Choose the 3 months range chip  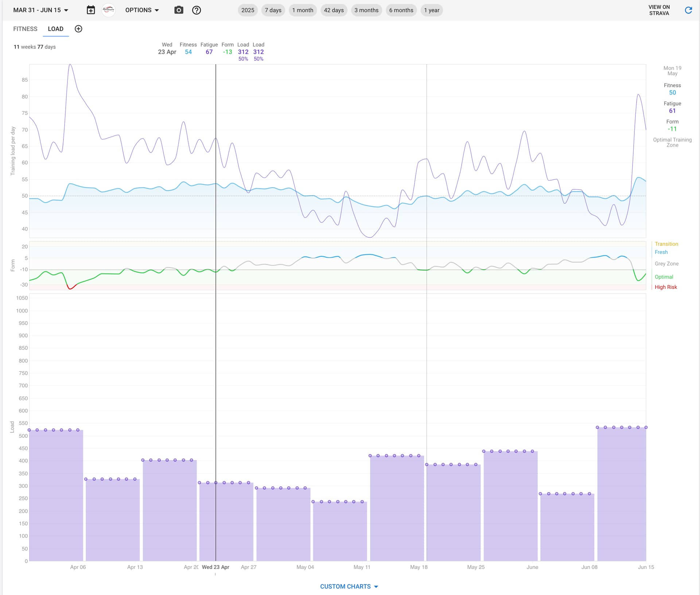point(366,10)
